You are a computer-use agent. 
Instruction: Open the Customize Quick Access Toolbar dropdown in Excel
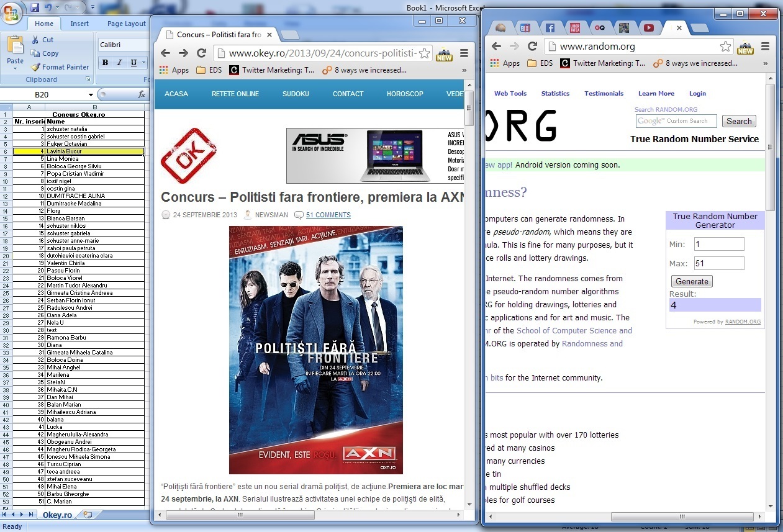point(93,8)
